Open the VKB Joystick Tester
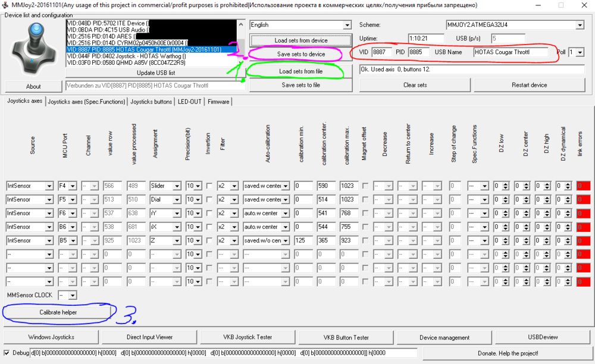Image resolution: width=595 pixels, height=364 pixels. pyautogui.click(x=248, y=337)
